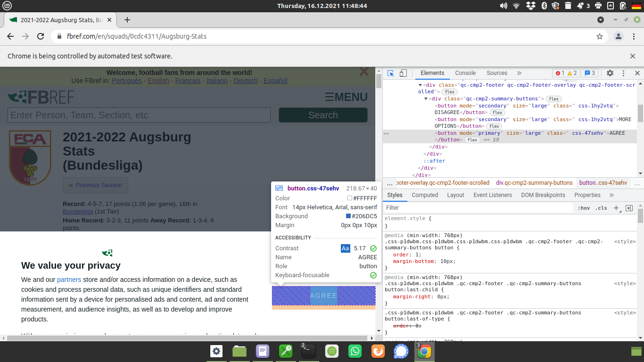
Task: Select div.qc-cmp2-summary-buttons in the breadcrumb
Action: coord(534,183)
